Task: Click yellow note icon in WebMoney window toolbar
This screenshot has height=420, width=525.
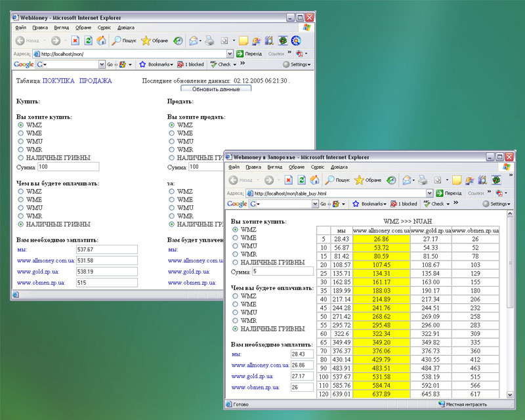Action: 243,41
